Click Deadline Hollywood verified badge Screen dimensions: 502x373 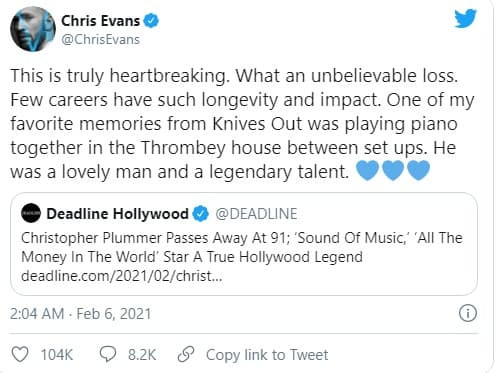201,214
